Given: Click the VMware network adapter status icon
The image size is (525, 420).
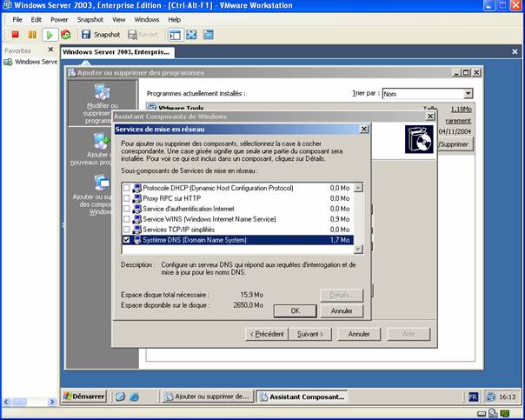Looking at the screenshot, I should pyautogui.click(x=505, y=413).
